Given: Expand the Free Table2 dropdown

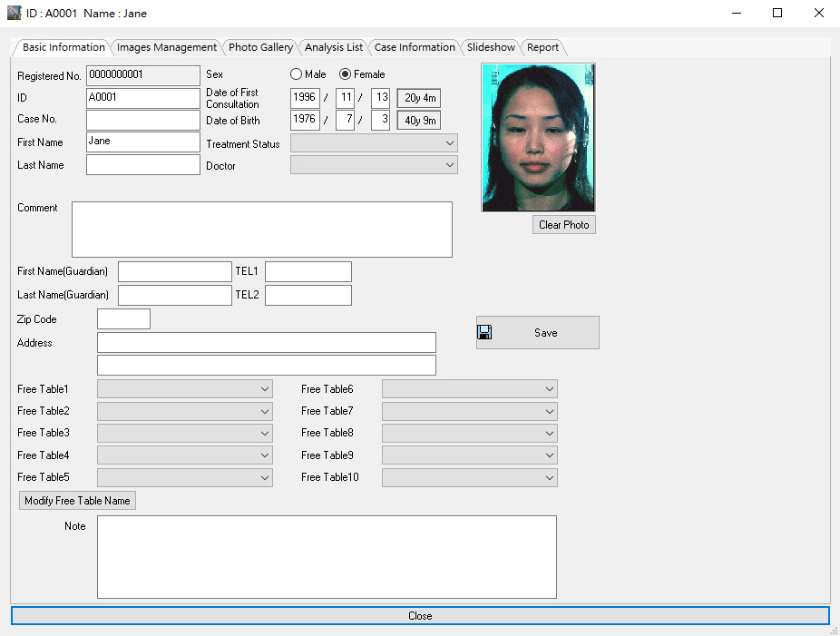Looking at the screenshot, I should (185, 411).
